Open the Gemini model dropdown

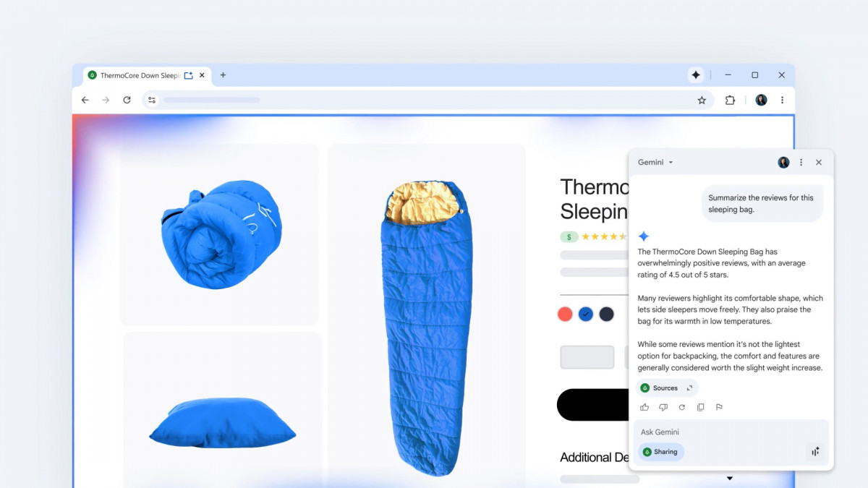[x=655, y=162]
